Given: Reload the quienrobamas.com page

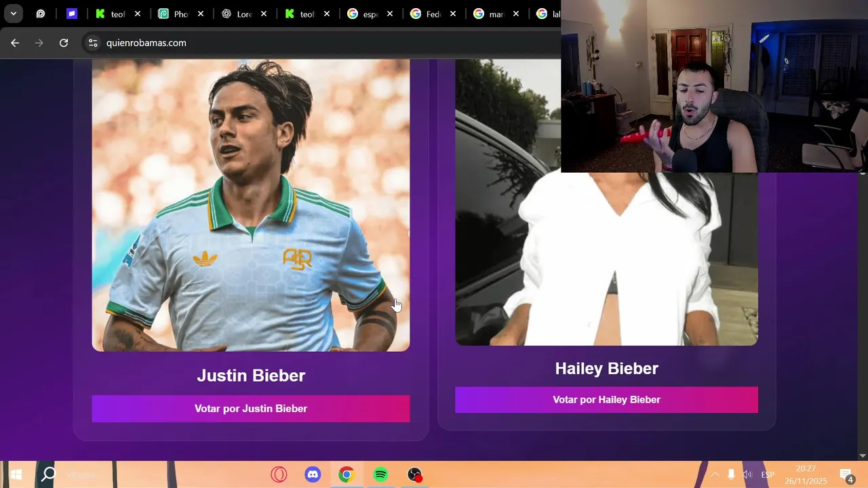Looking at the screenshot, I should (64, 43).
